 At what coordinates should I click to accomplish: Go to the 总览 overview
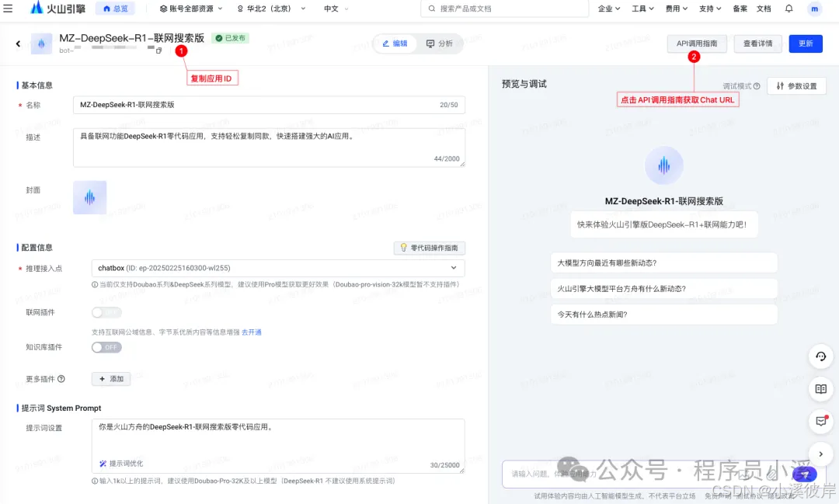click(116, 9)
